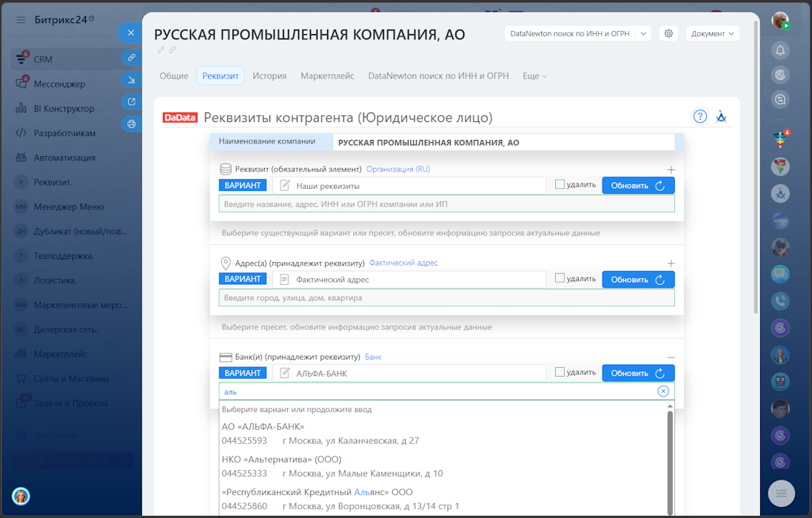Click the collapse arrow icon on slider edge
Image resolution: width=812 pixels, height=518 pixels.
[132, 80]
